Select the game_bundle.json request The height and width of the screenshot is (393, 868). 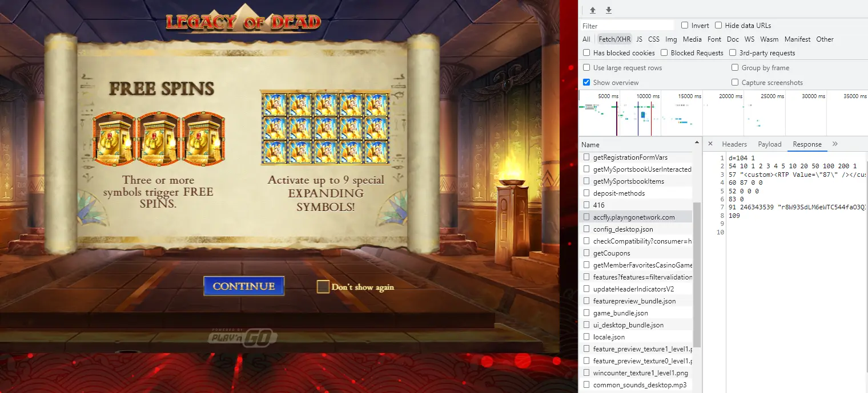click(636, 313)
